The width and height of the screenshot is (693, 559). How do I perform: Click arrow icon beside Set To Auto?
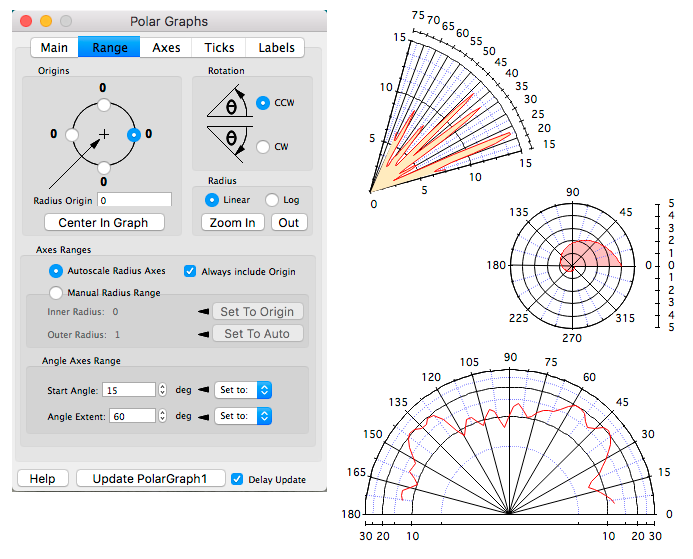point(203,334)
